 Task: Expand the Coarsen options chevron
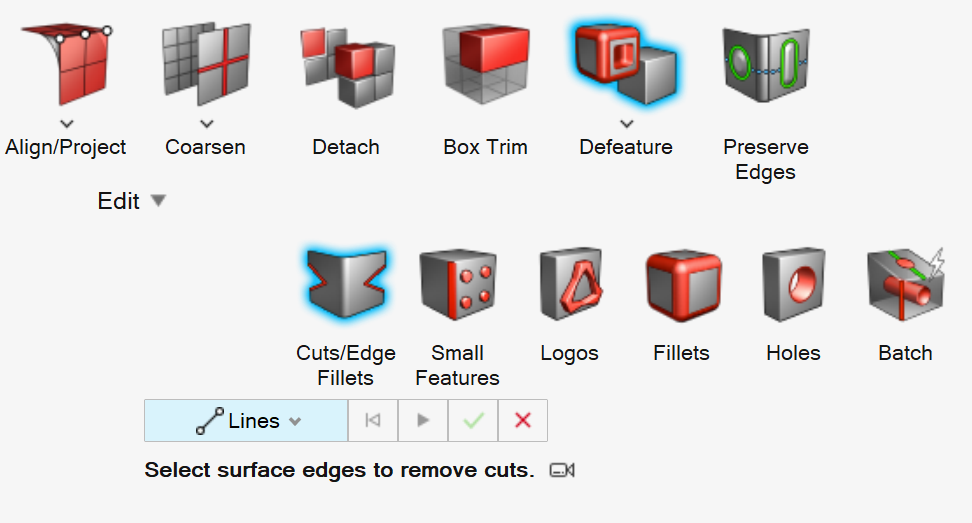click(x=207, y=124)
